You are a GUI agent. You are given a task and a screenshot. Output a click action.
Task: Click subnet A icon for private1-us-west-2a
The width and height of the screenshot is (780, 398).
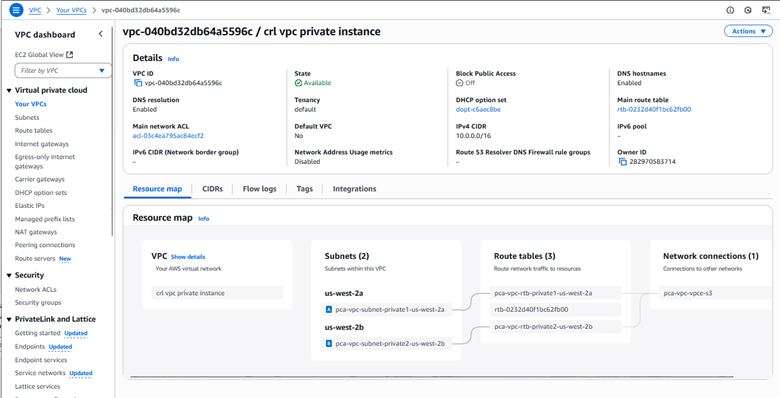[x=328, y=309]
